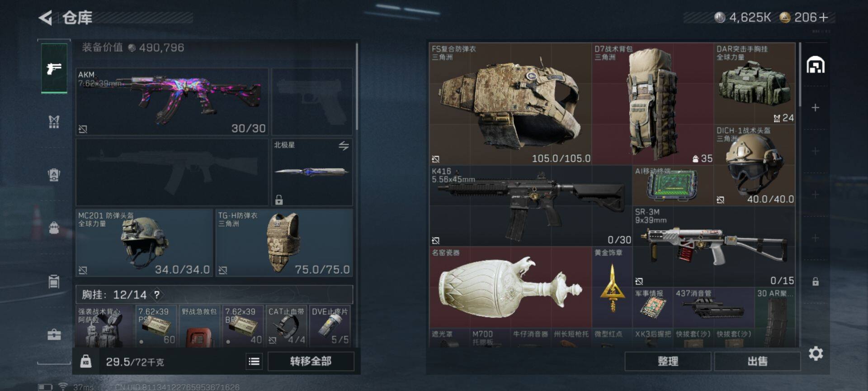The width and height of the screenshot is (868, 391).
Task: Go back using the arrow beside 仓库
Action: [x=45, y=18]
